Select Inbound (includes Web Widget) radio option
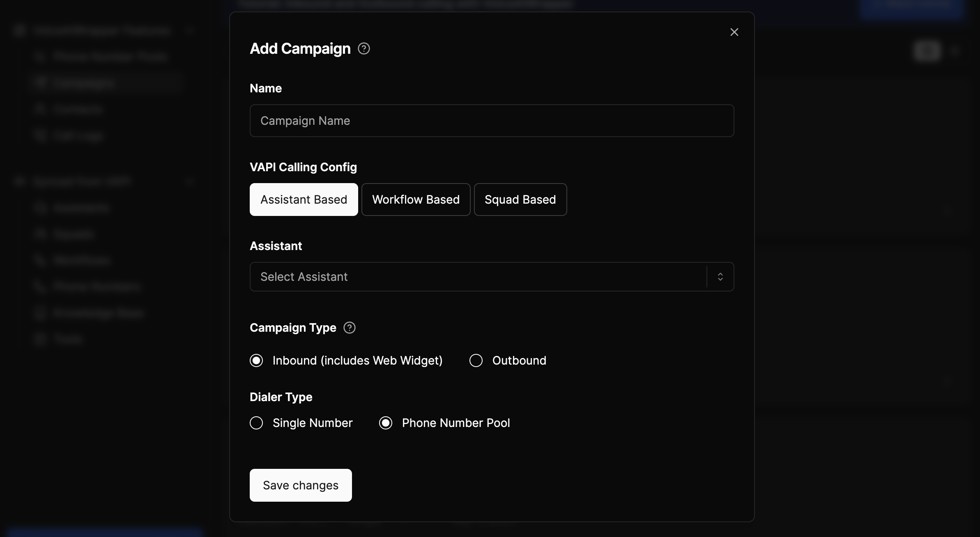Viewport: 980px width, 537px height. pyautogui.click(x=256, y=360)
